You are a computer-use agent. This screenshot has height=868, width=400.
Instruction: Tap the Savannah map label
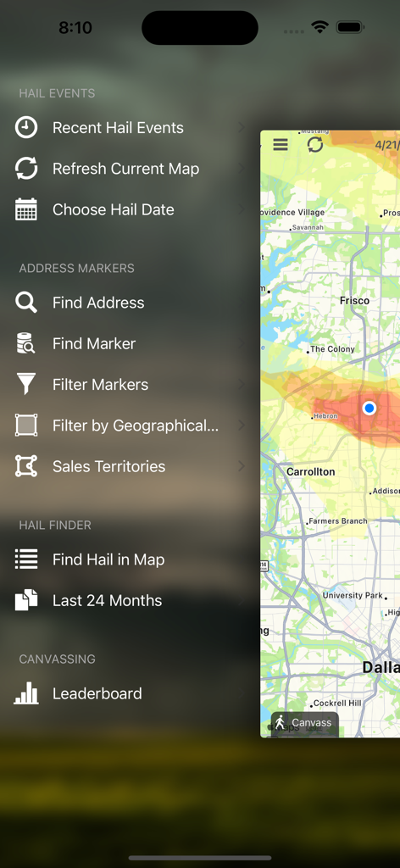[308, 227]
